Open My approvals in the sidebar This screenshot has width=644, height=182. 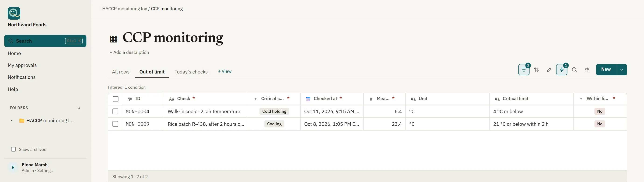click(22, 66)
